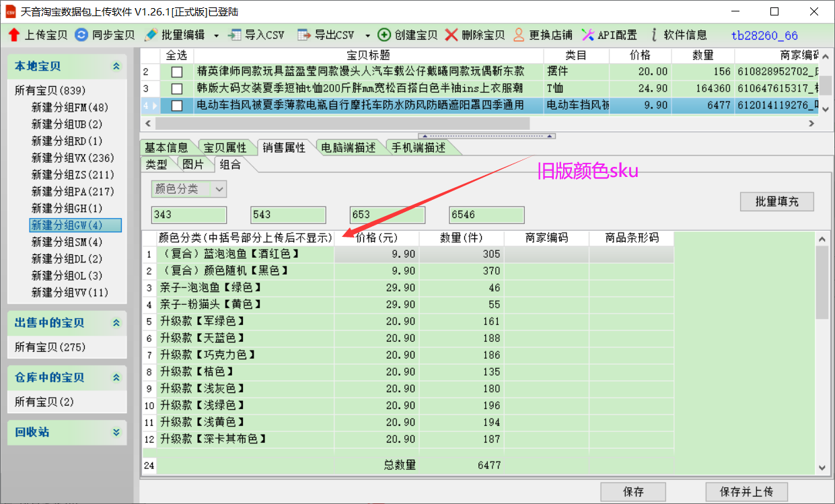Check the checkbox in row 2
The width and height of the screenshot is (835, 504).
pyautogui.click(x=177, y=72)
